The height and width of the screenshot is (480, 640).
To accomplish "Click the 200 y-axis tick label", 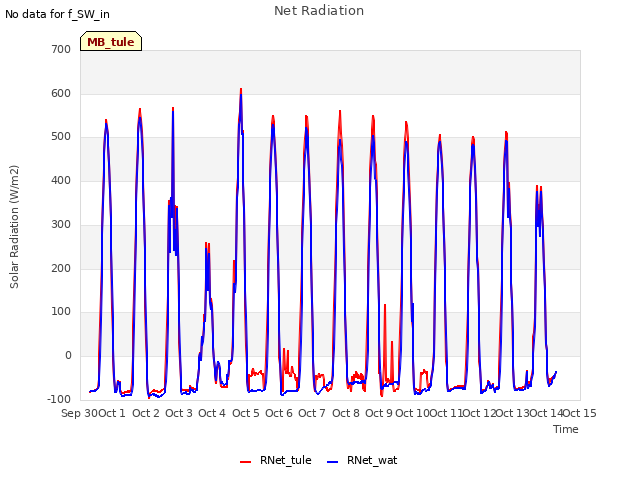I will click(x=61, y=268).
